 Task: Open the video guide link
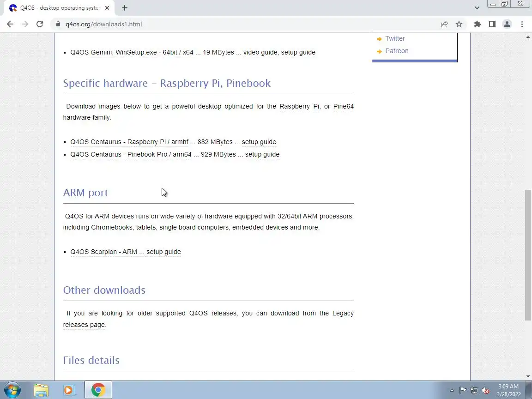[x=260, y=52]
